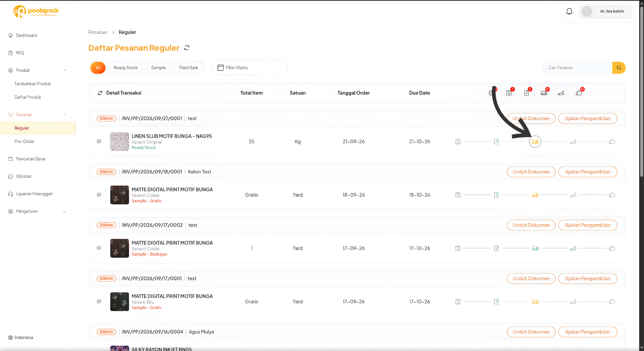
Task: Refresh the Daftar Pesanan Reguler list
Action: click(x=187, y=48)
